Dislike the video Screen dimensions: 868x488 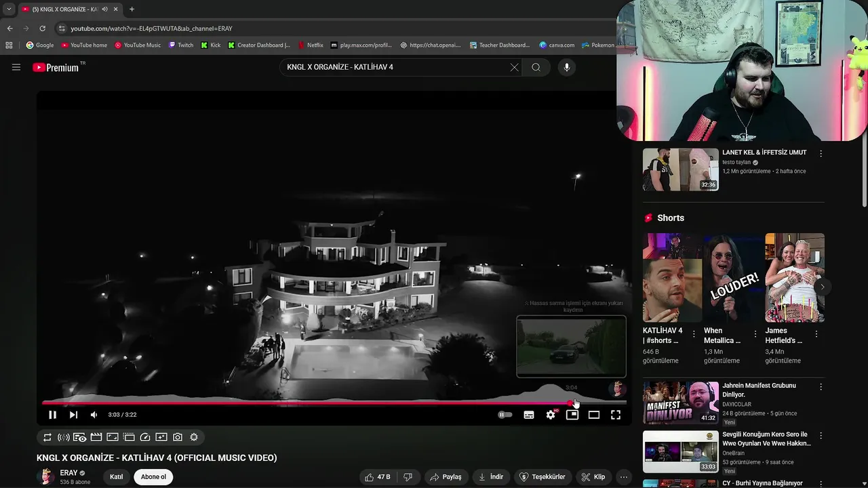pyautogui.click(x=408, y=477)
